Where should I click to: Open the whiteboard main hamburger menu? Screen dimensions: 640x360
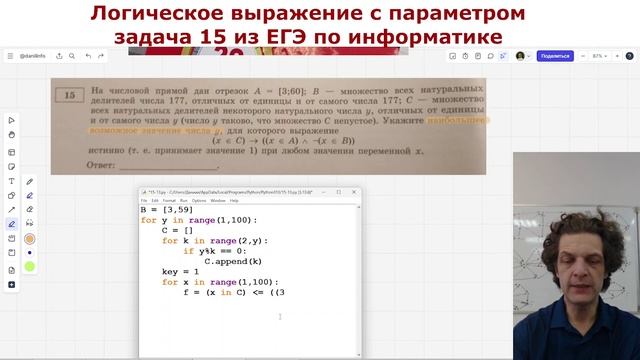click(10, 56)
